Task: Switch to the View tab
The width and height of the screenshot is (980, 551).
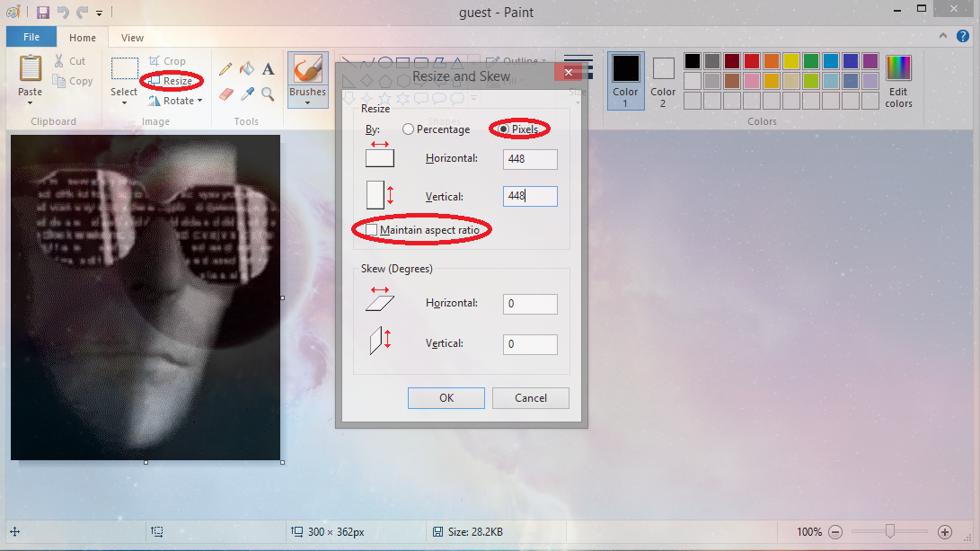Action: (x=131, y=38)
